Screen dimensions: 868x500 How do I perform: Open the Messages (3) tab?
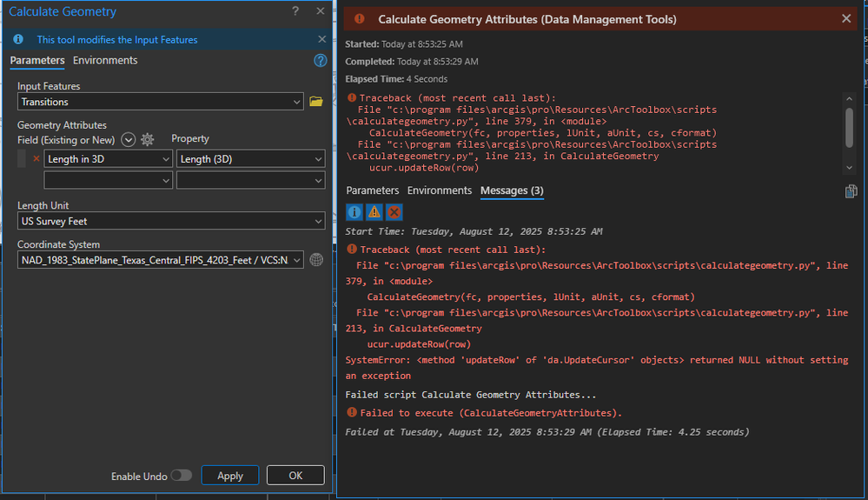point(512,190)
